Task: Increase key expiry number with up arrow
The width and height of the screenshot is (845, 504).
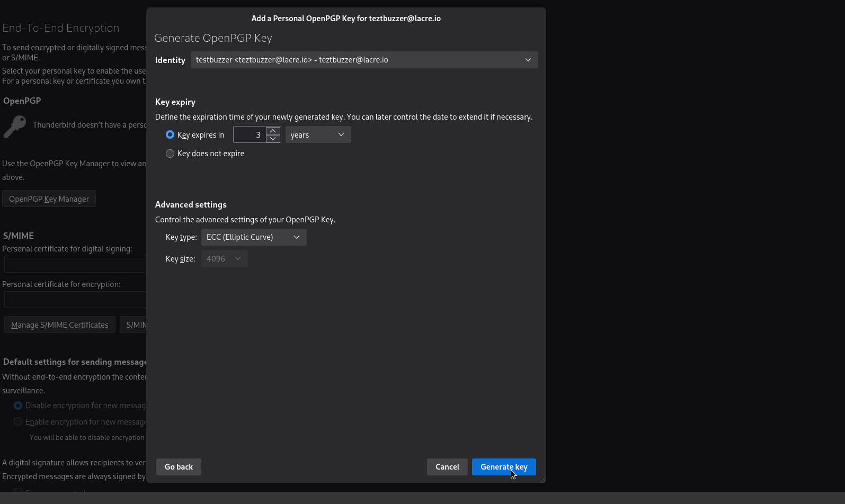Action: coord(273,131)
